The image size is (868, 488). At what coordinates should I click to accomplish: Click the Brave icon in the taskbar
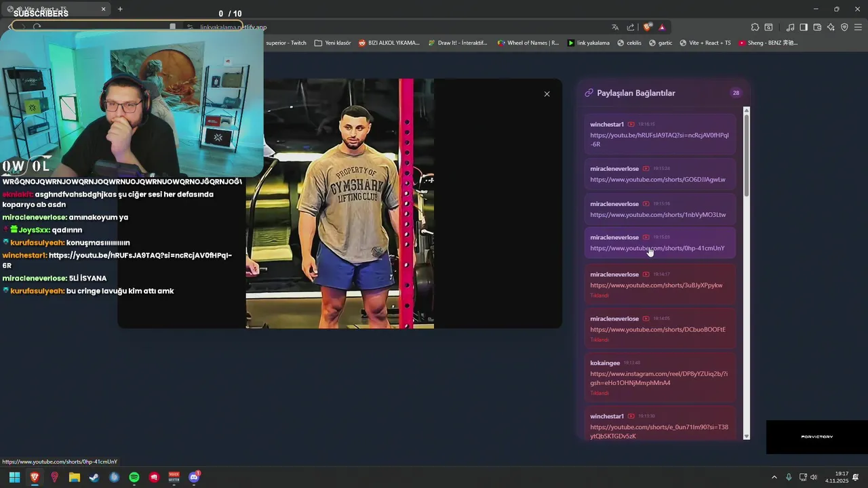35,477
